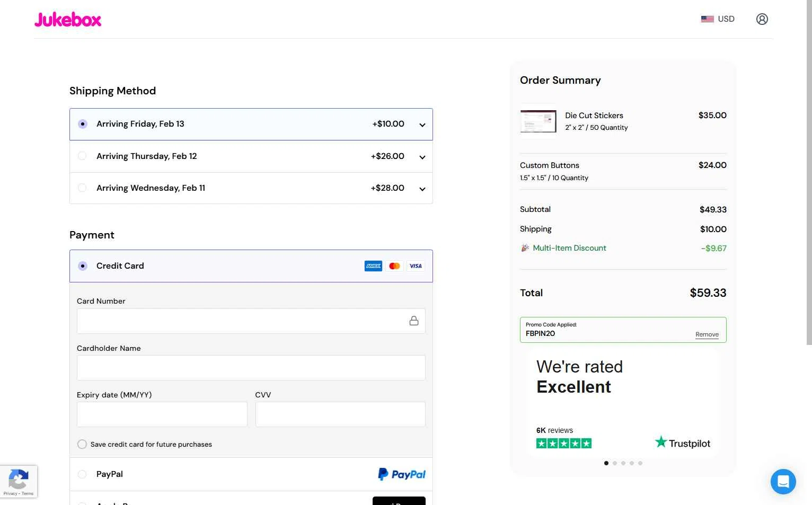Click the +$28.00 shipping price
Viewport: 812px width, 505px height.
point(387,188)
